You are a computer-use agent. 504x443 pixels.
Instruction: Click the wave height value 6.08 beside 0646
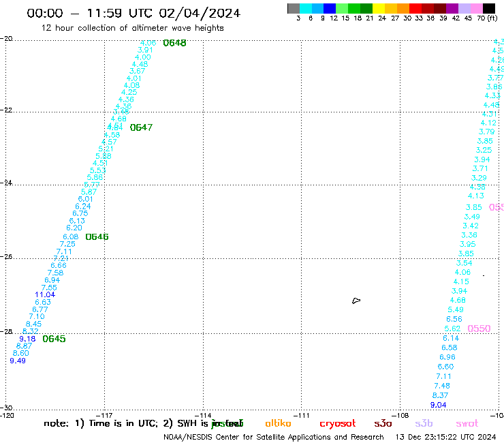[71, 236]
